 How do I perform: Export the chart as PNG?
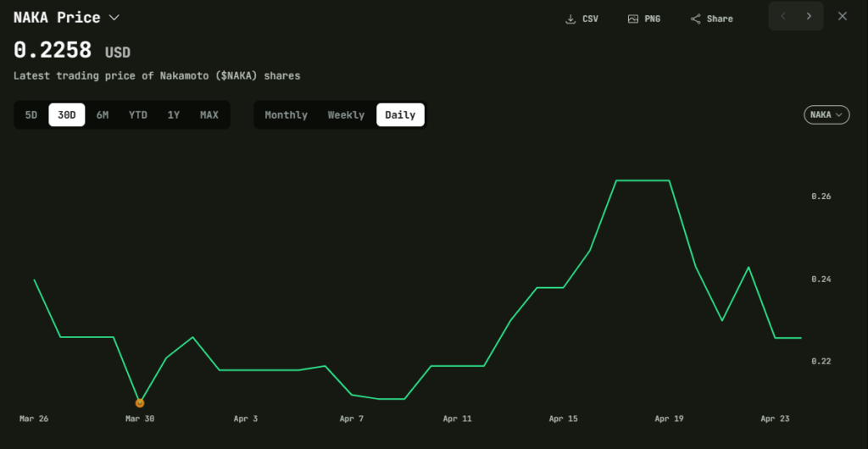644,19
